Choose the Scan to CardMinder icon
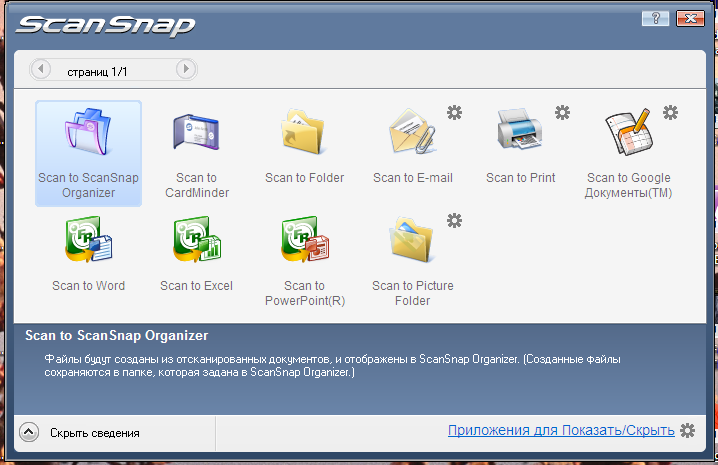The height and width of the screenshot is (465, 718). click(x=196, y=132)
